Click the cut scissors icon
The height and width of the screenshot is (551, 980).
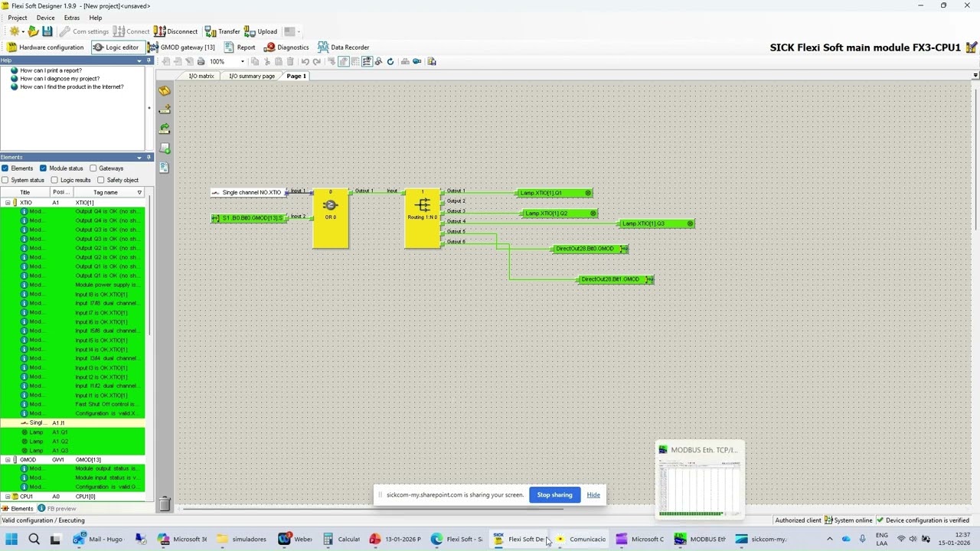[x=267, y=61]
